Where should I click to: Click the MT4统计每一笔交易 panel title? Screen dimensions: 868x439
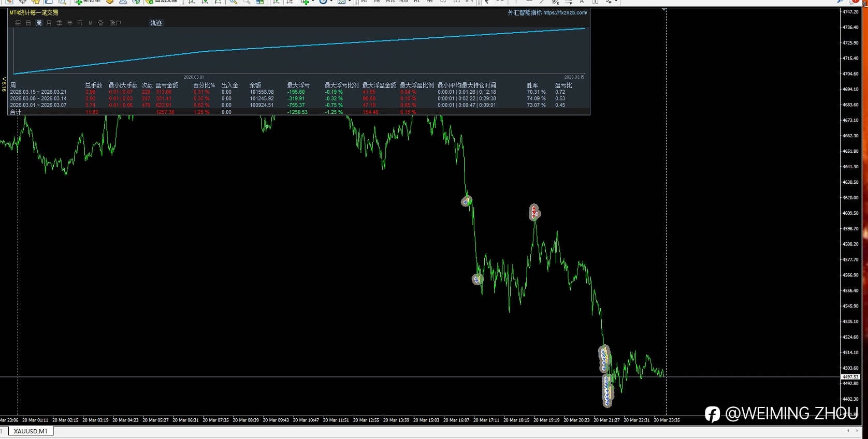(x=34, y=12)
